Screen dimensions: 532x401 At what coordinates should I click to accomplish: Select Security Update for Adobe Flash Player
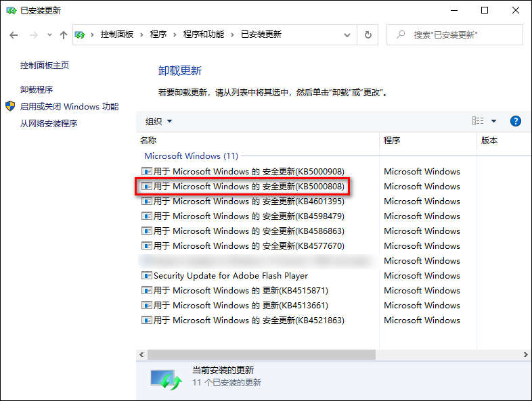(x=225, y=276)
